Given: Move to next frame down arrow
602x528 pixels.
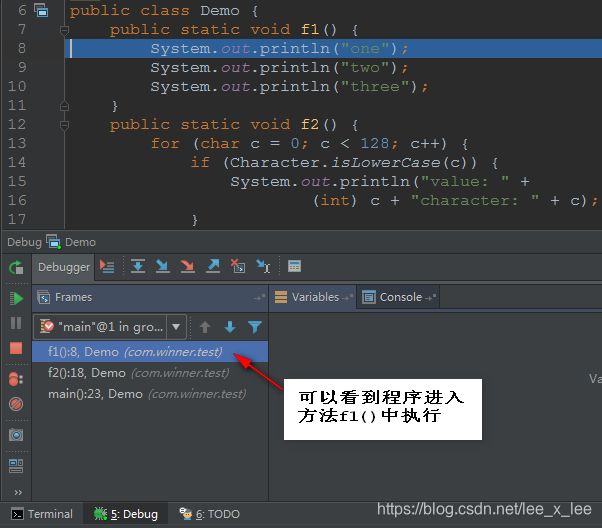Looking at the screenshot, I should 230,327.
